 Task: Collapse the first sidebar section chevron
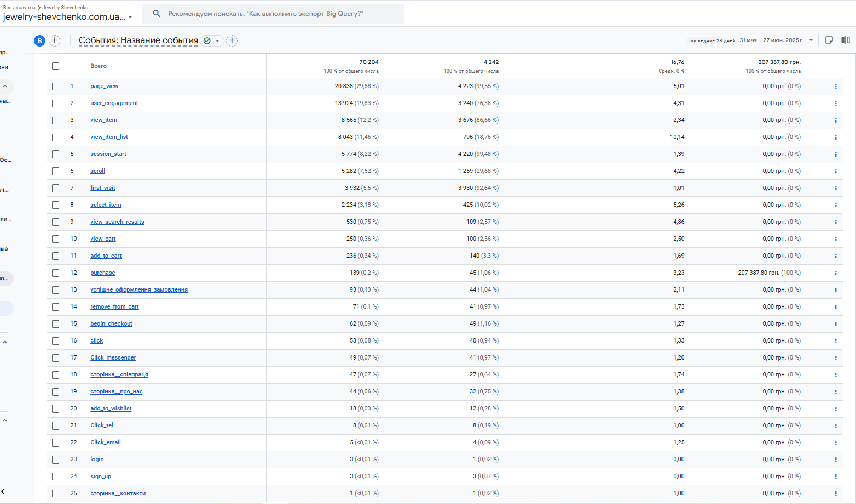5,86
